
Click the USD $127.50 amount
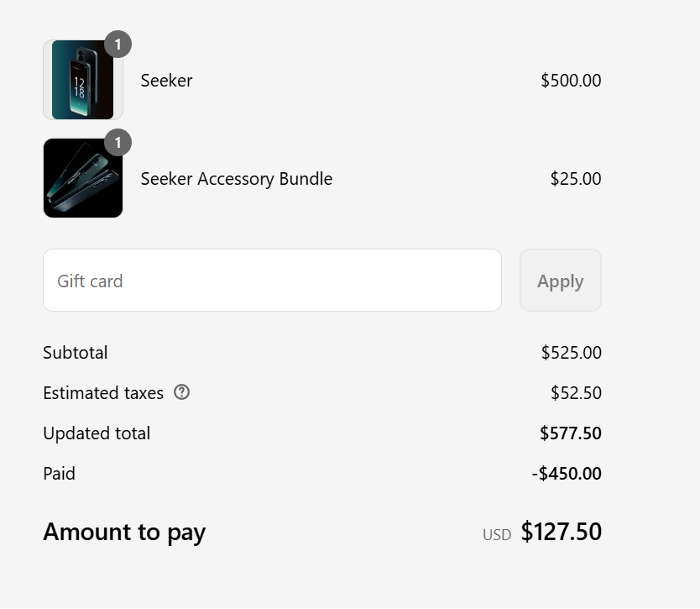[542, 532]
